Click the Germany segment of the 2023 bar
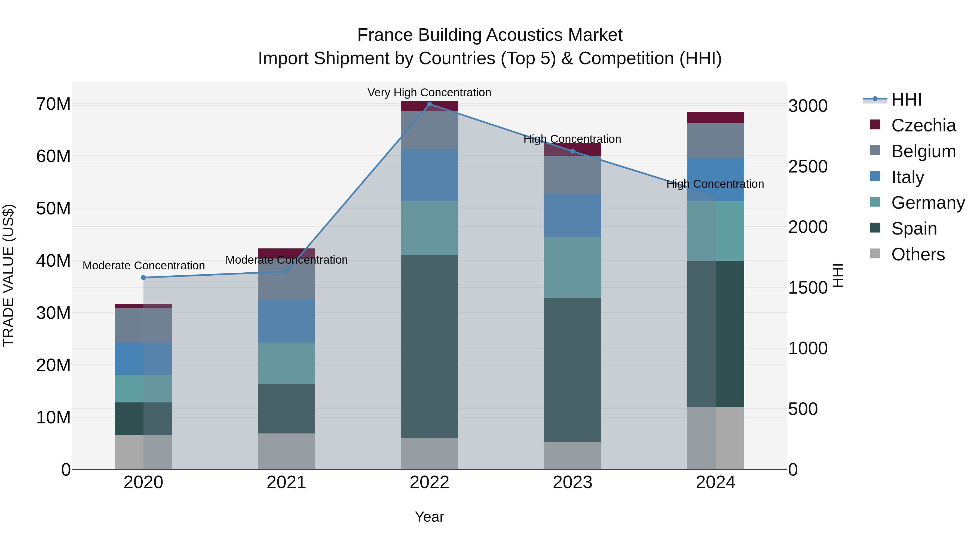This screenshot has height=551, width=980. [572, 268]
